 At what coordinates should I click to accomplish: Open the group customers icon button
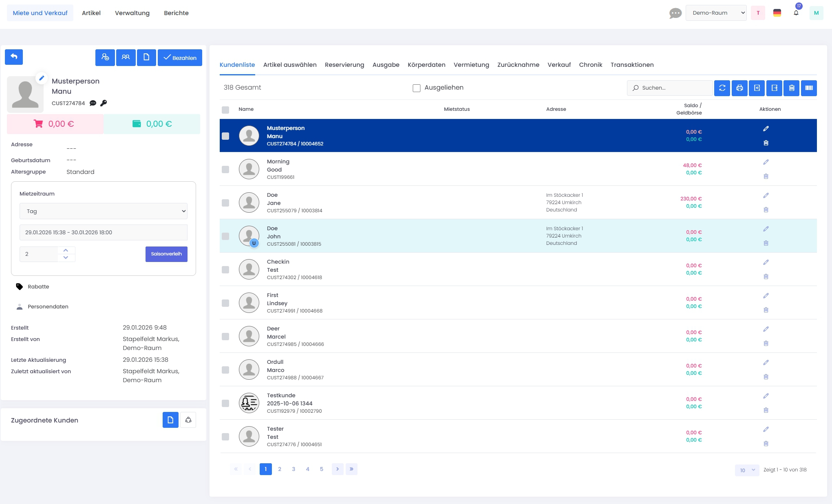(x=126, y=57)
